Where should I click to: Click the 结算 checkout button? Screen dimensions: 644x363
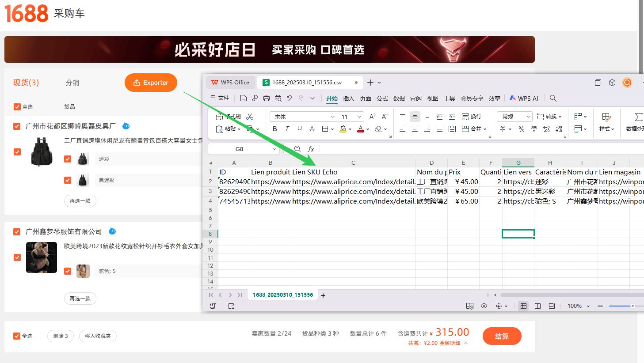click(x=502, y=336)
